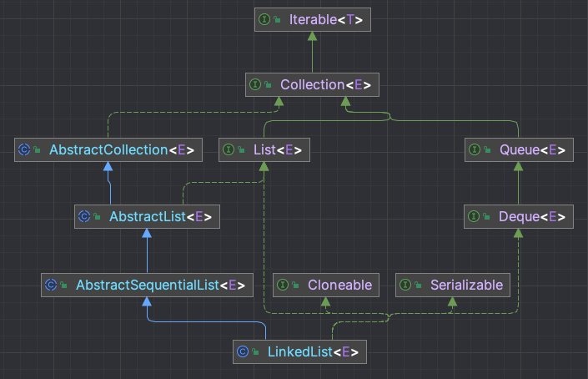Click the interface icon on Queue<E>
Viewport: 588px width, 379px height.
tap(475, 149)
